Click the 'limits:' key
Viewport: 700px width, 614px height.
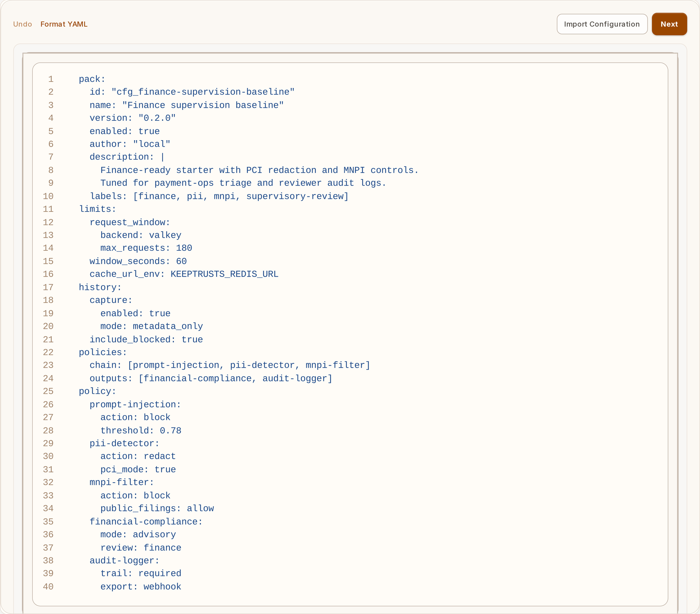(x=98, y=209)
